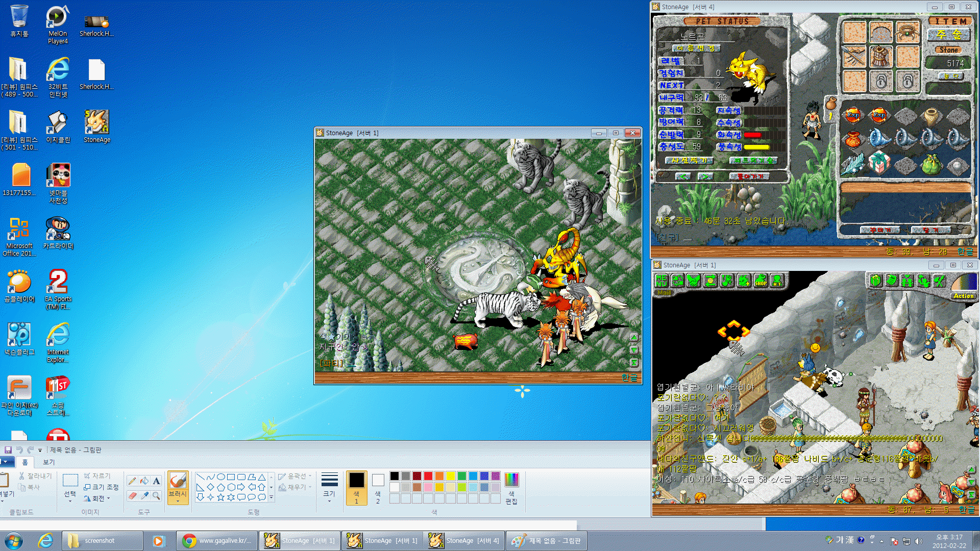
Task: Open the green MENU icon in StoneAge
Action: click(661, 280)
